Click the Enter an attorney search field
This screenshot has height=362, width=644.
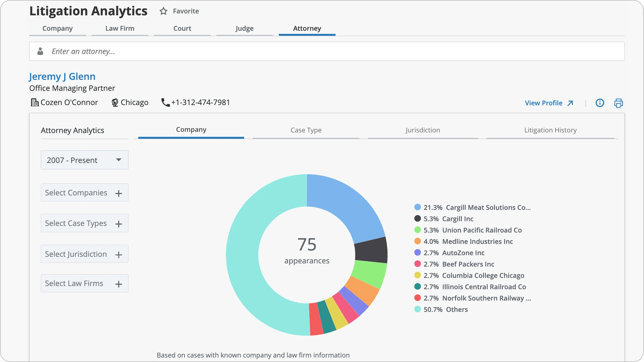tap(326, 51)
